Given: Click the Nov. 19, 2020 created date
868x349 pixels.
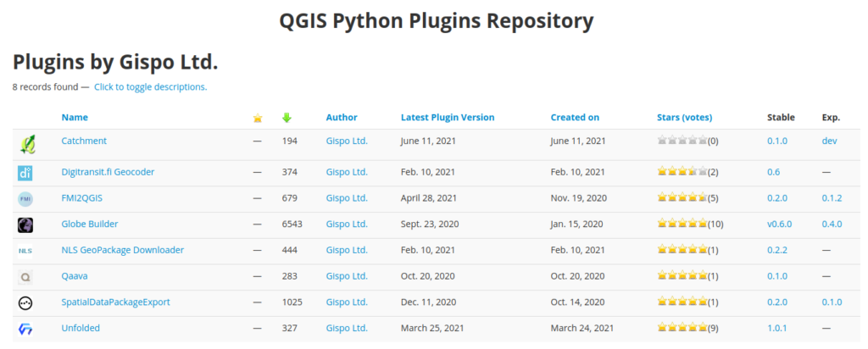Looking at the screenshot, I should pos(579,198).
